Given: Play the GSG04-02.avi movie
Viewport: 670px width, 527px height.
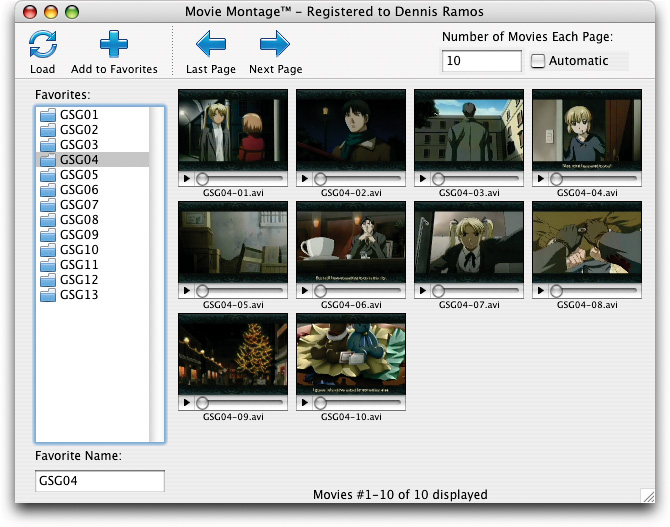Looking at the screenshot, I should tap(305, 179).
